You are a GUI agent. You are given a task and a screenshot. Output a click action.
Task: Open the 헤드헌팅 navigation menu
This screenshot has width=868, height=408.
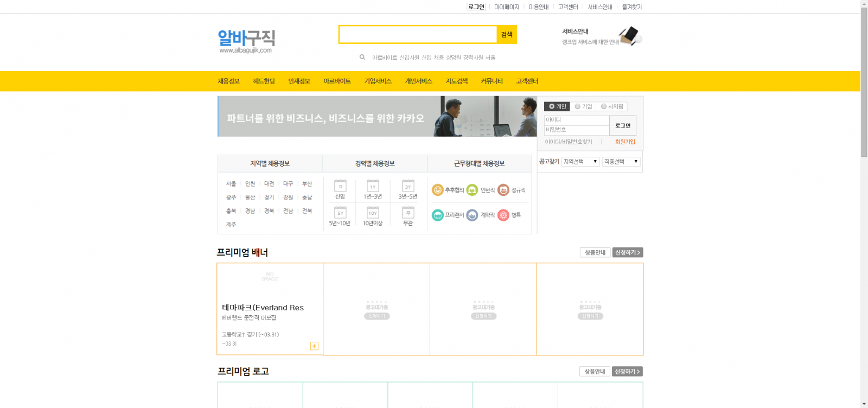pos(264,81)
